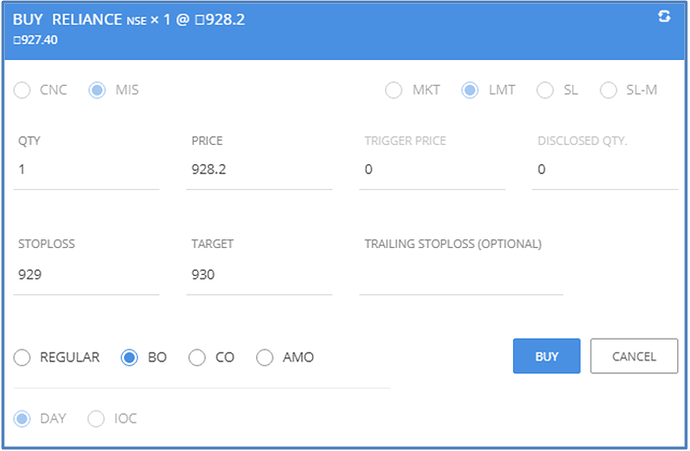Choose LMT order type
690x451 pixels.
pos(470,90)
